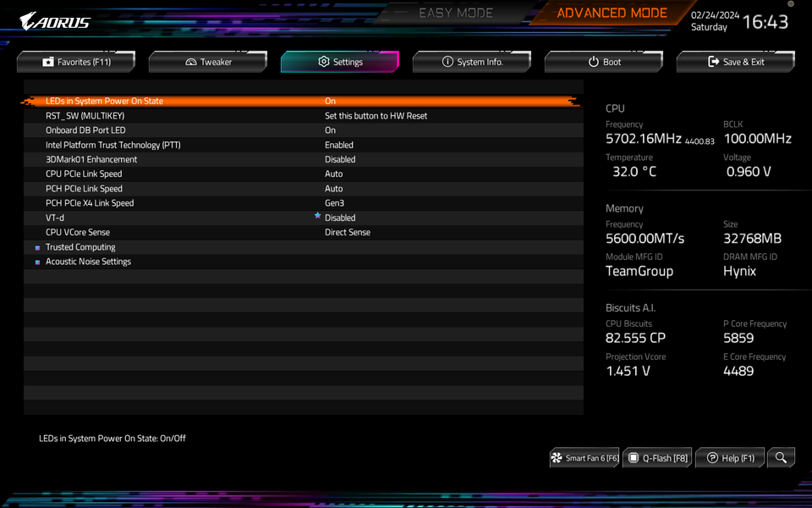Toggle Onboard DB Port LED On value
Image resolution: width=812 pixels, height=508 pixels.
point(331,130)
